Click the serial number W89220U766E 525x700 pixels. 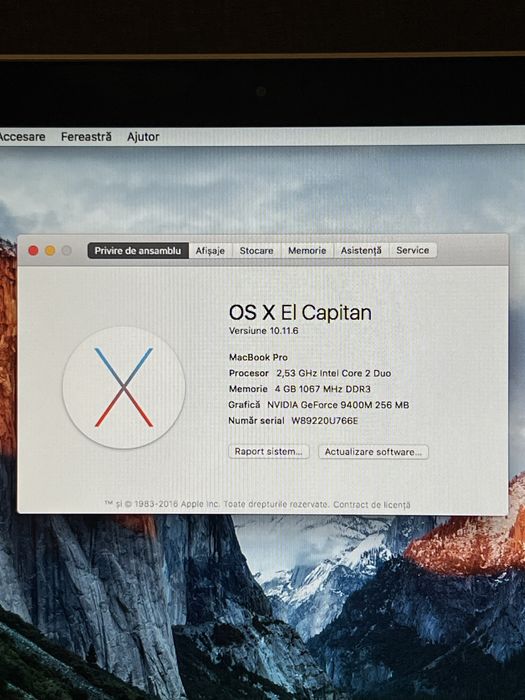point(325,421)
